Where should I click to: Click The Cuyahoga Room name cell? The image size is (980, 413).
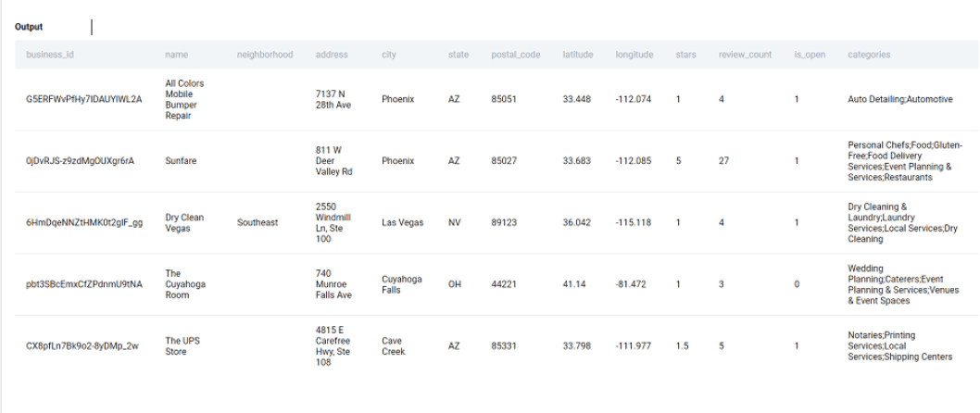click(x=185, y=284)
